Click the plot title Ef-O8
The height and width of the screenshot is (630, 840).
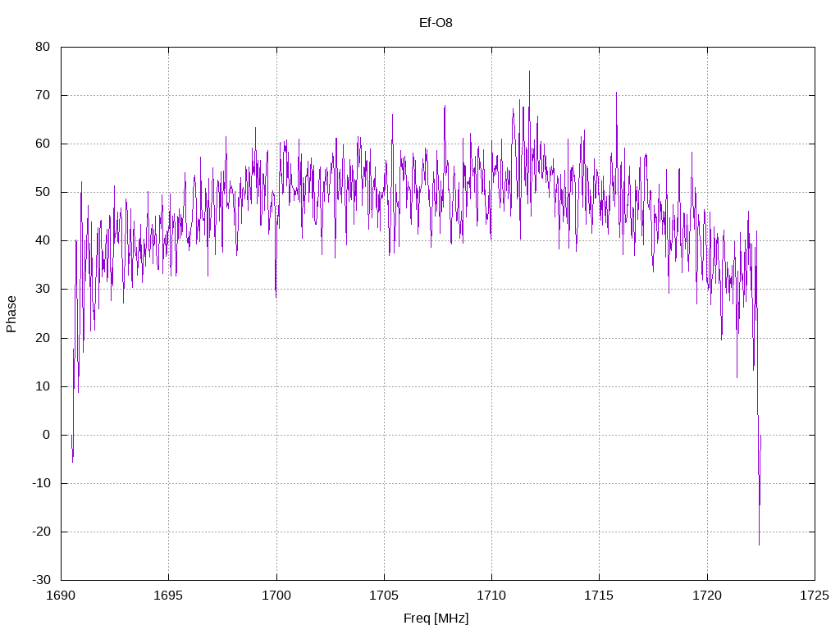[x=436, y=22]
